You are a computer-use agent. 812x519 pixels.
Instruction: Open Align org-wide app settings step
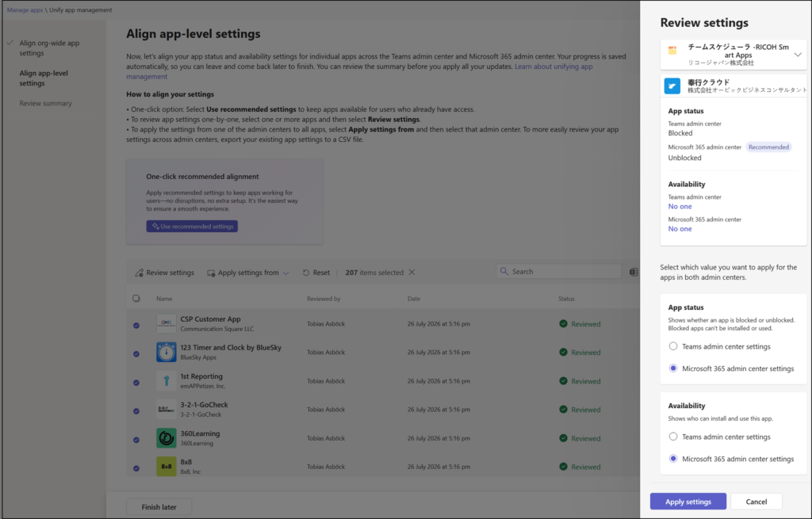(x=49, y=48)
